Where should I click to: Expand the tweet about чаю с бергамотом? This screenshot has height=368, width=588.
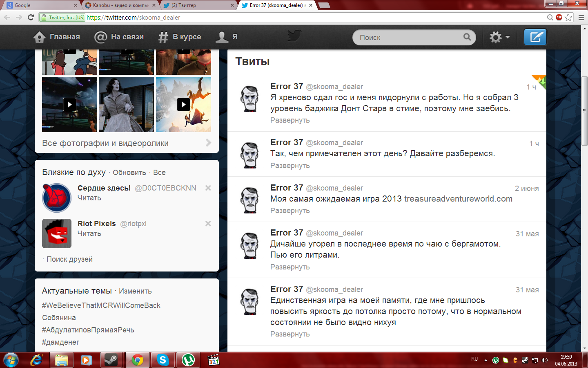click(x=290, y=267)
